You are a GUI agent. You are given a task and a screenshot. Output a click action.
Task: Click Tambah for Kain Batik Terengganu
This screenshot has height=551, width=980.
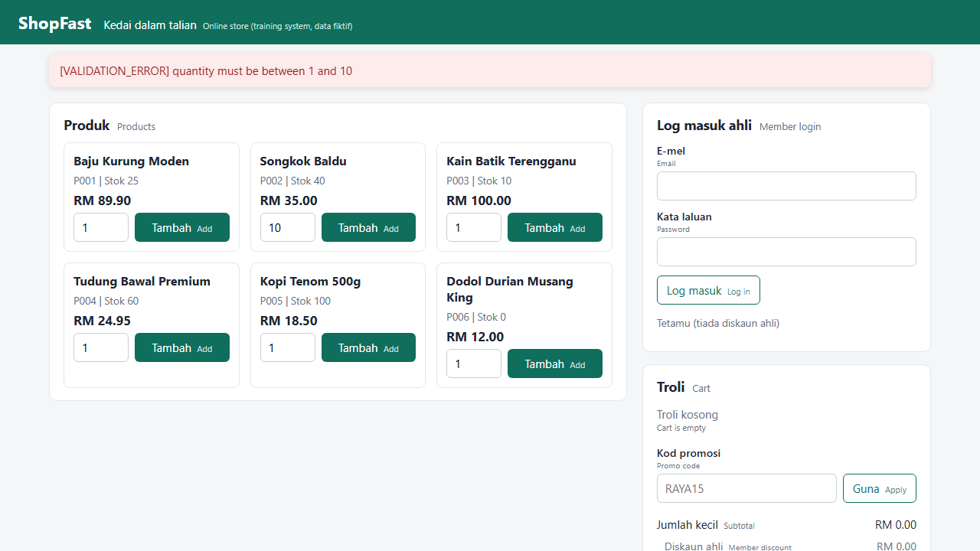(555, 227)
